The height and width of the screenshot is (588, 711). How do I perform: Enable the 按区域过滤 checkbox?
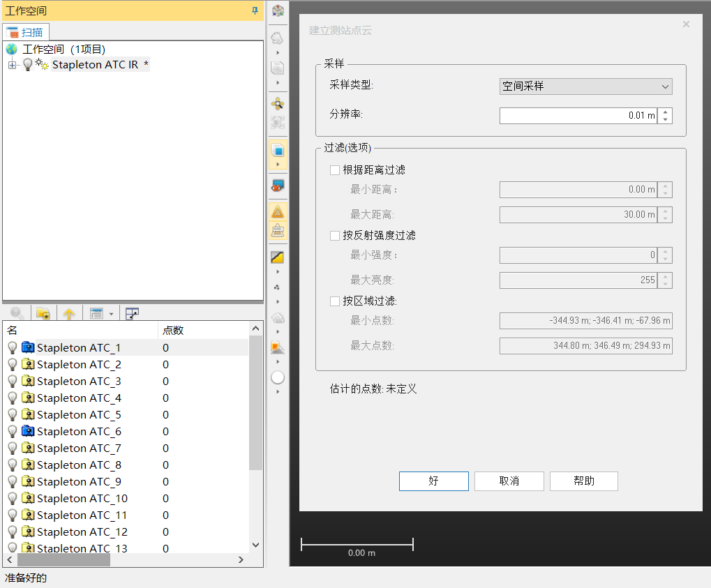click(333, 301)
